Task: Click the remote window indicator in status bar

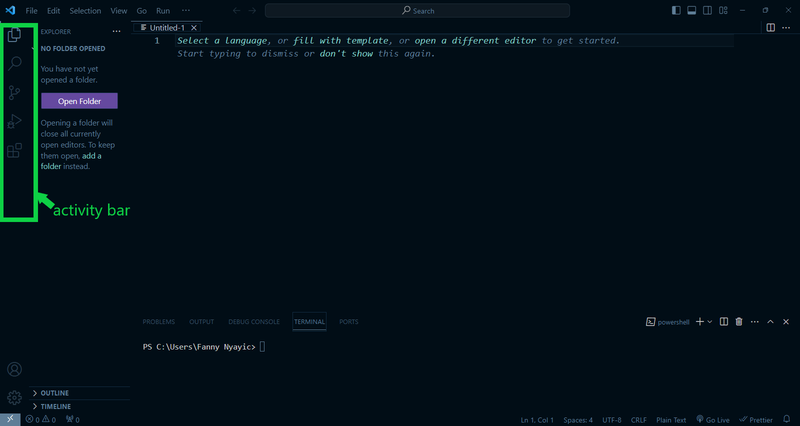Action: pos(10,419)
